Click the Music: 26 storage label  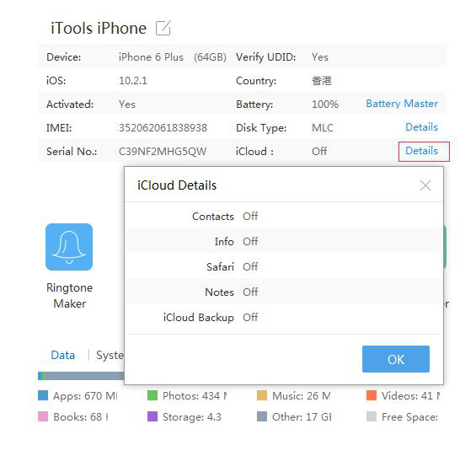coord(302,396)
